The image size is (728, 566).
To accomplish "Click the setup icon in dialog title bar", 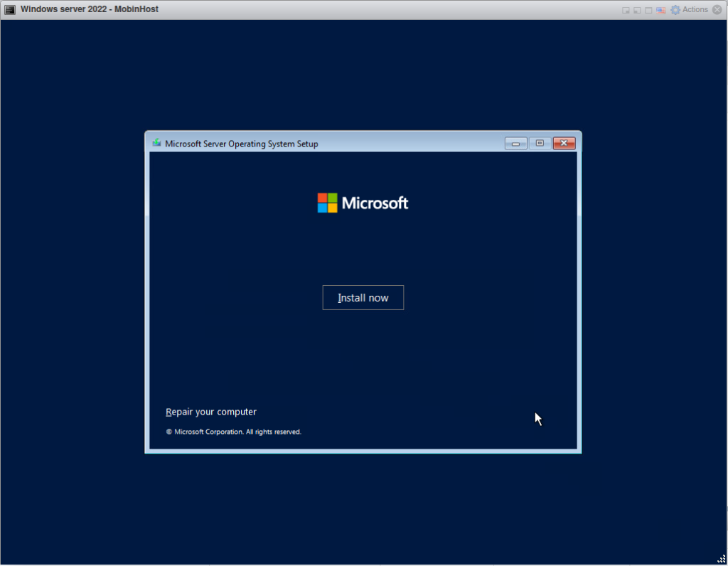I will (x=156, y=143).
